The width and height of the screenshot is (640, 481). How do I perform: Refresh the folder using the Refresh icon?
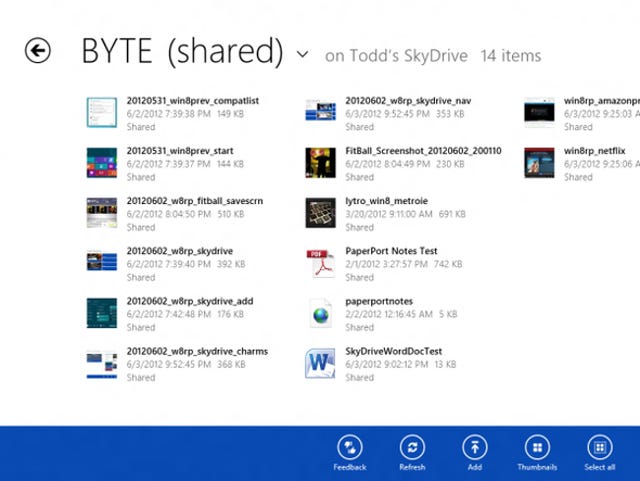[412, 448]
